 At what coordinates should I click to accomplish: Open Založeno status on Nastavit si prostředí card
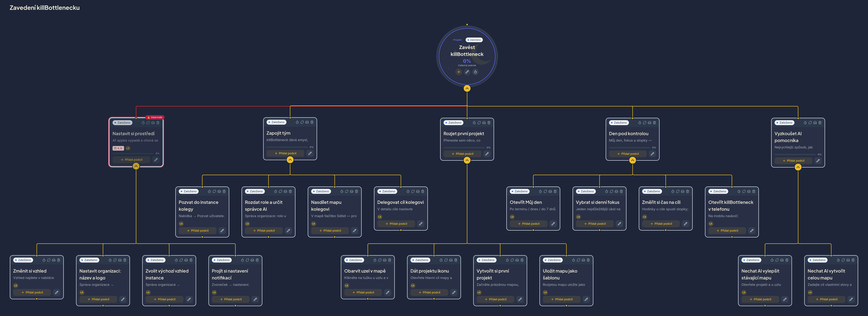(x=122, y=123)
